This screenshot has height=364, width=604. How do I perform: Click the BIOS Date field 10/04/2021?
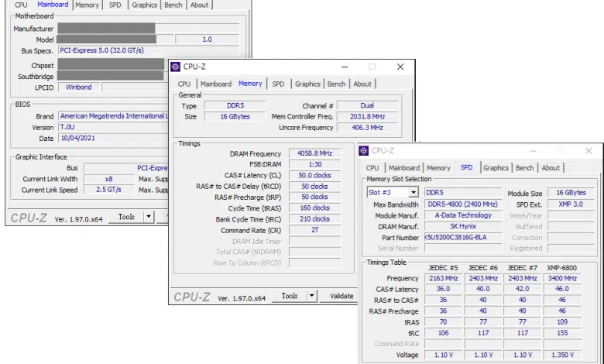click(113, 138)
